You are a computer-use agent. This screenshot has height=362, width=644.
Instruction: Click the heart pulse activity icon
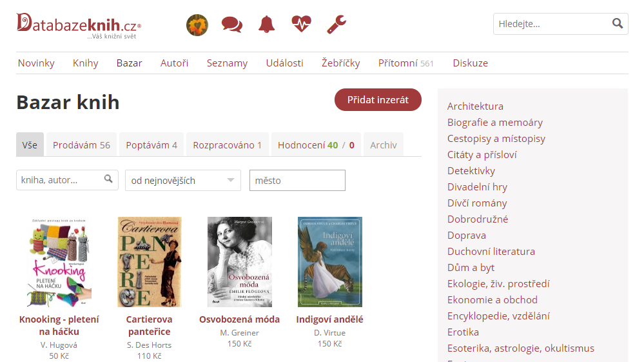[301, 25]
